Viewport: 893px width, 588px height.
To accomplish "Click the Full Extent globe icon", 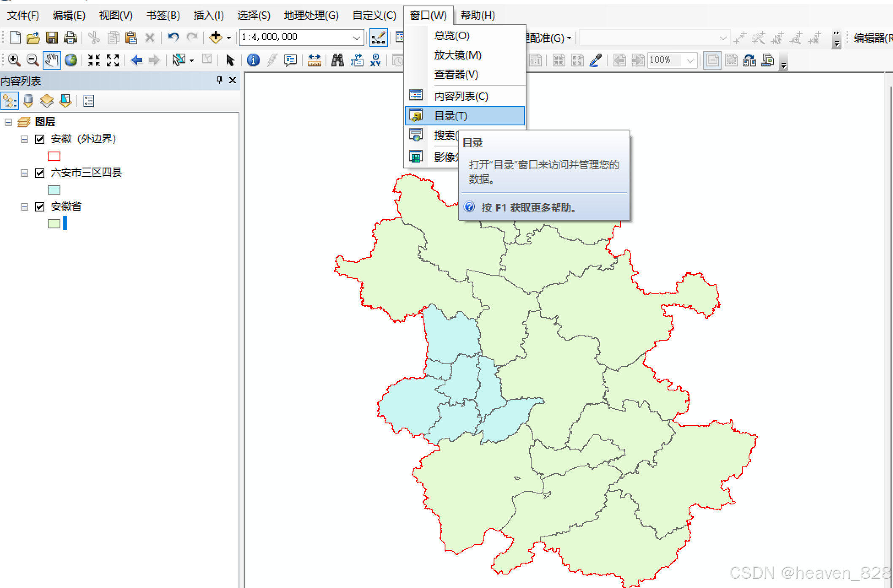I will (71, 60).
